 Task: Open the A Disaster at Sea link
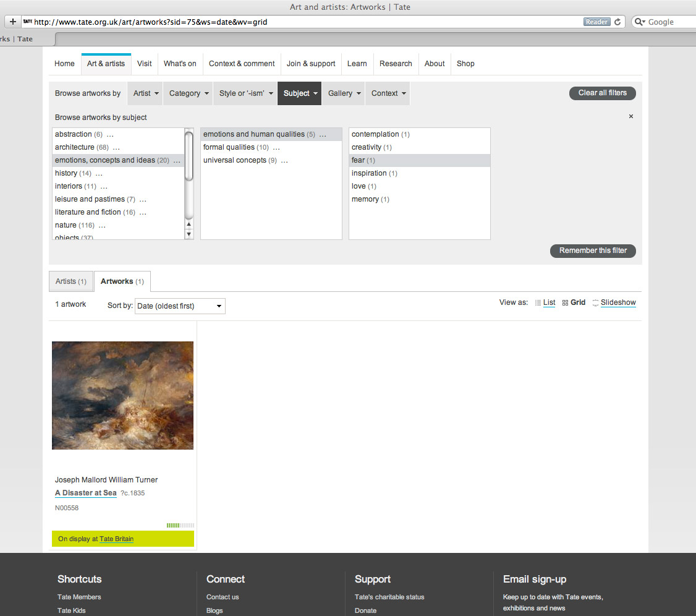tap(86, 493)
